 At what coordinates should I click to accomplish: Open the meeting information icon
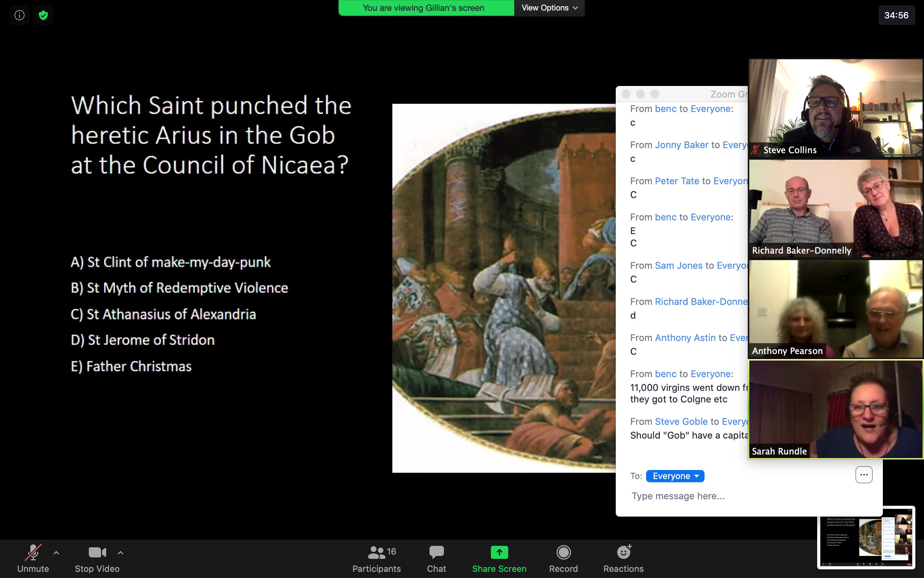(19, 15)
